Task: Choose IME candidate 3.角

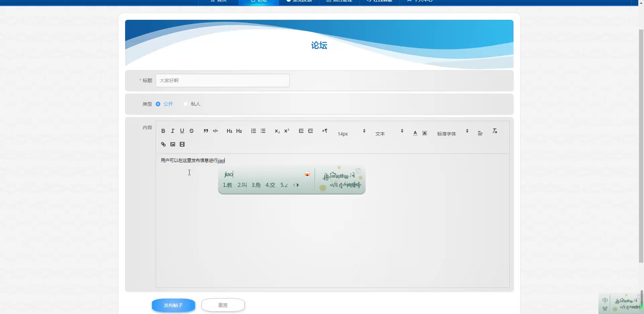Action: pyautogui.click(x=256, y=185)
